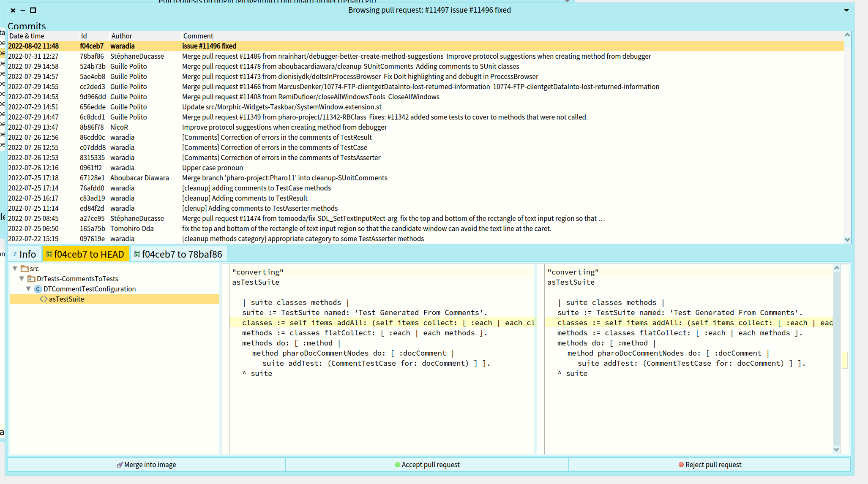
Task: Click the Merge into image button
Action: click(x=147, y=465)
